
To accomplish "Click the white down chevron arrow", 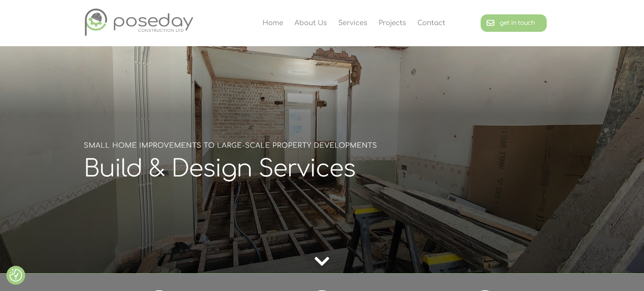I will [x=322, y=261].
